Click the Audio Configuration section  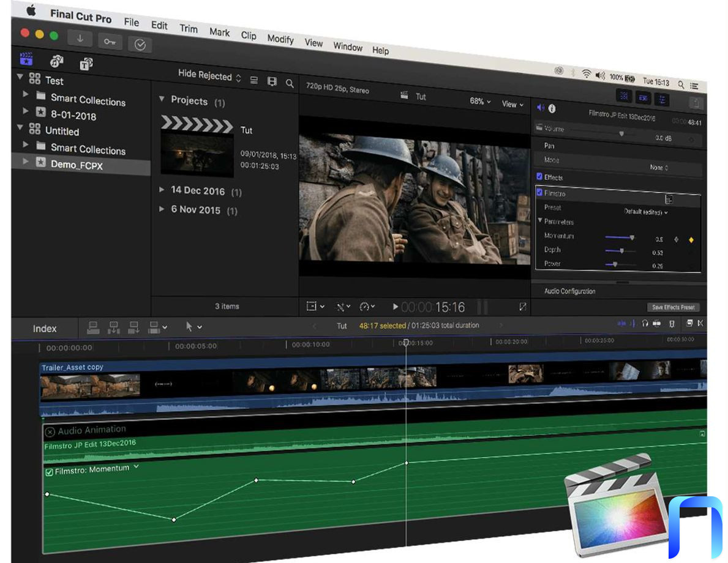[569, 291]
